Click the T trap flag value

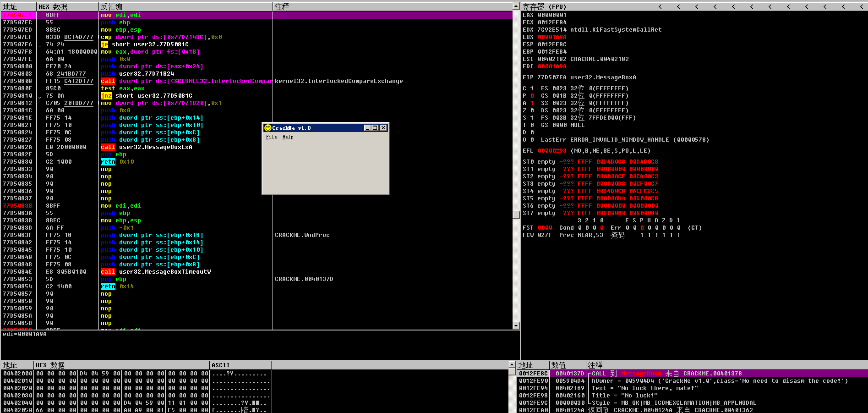click(x=532, y=125)
